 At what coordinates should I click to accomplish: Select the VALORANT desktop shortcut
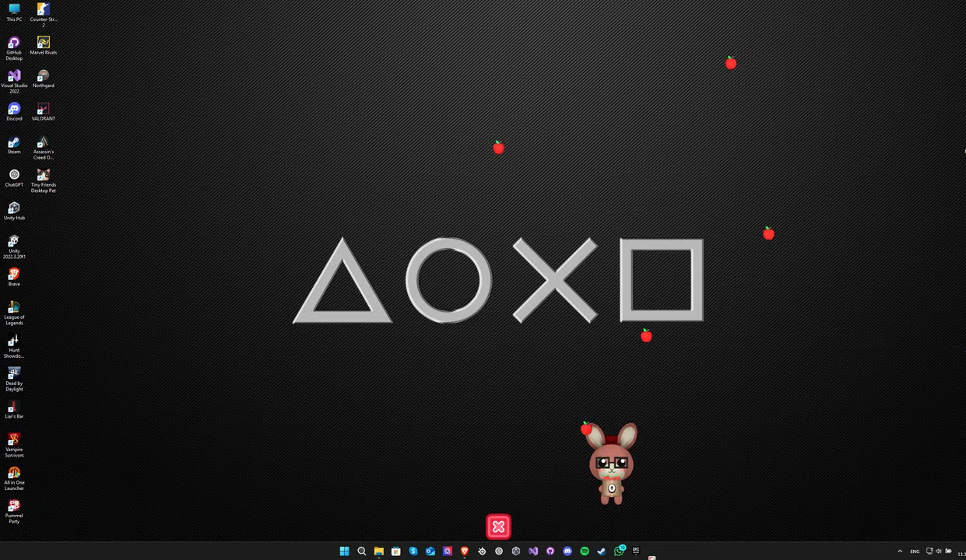tap(44, 112)
